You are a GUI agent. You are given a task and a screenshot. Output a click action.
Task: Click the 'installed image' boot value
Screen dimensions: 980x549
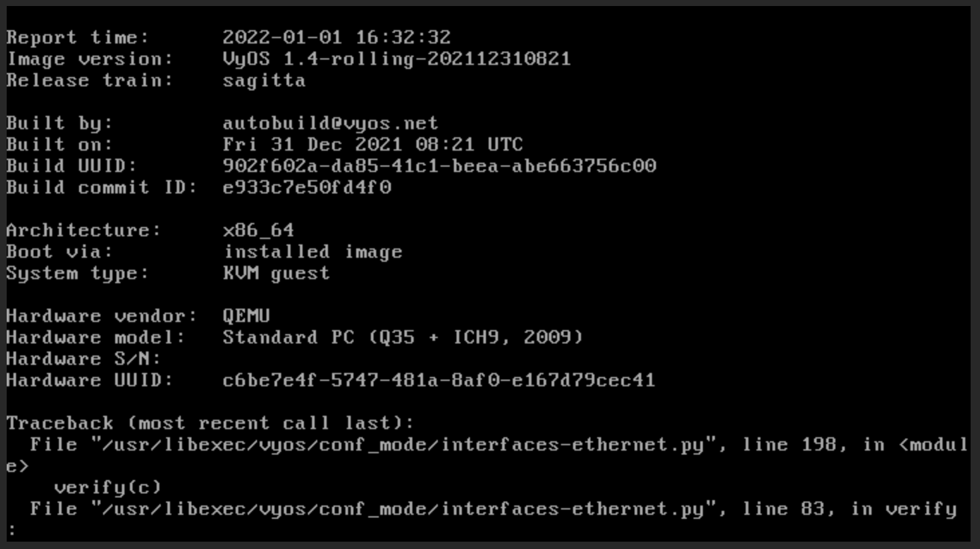312,252
